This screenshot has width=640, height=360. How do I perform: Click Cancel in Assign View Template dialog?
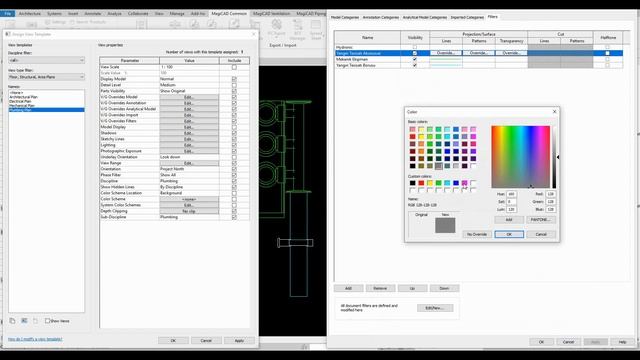tap(206, 340)
